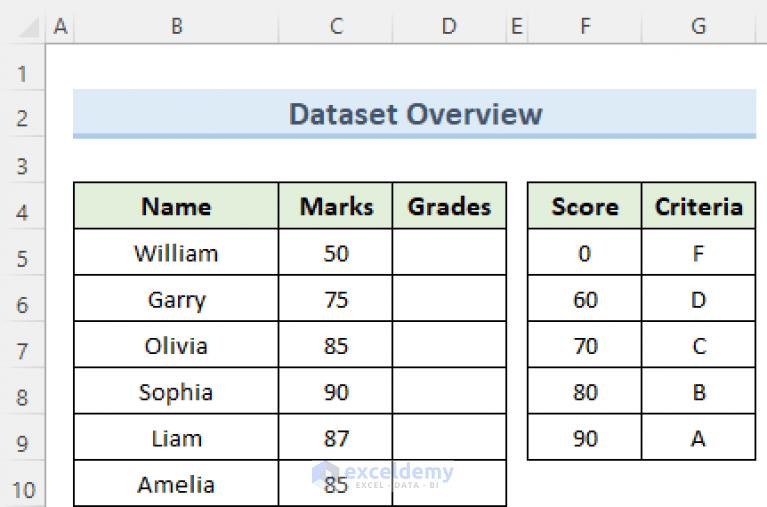Select row 8 header
The width and height of the screenshot is (767, 507).
pyautogui.click(x=22, y=391)
